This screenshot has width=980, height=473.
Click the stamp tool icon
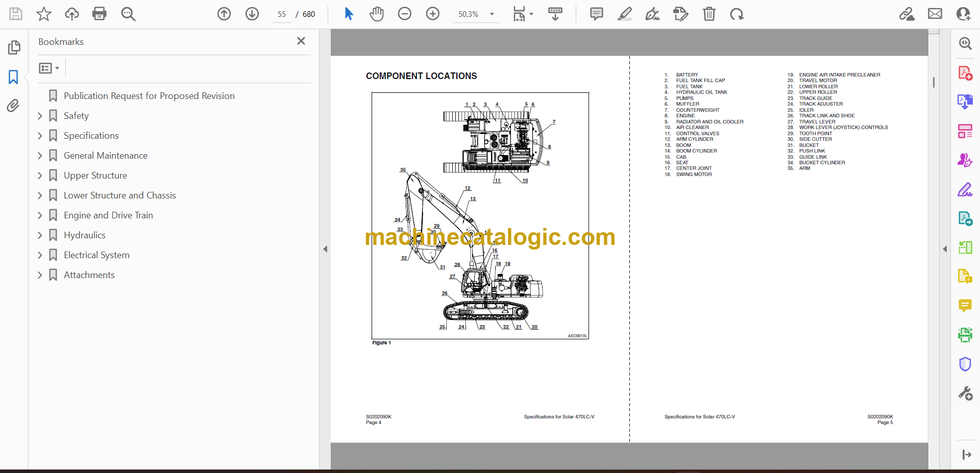pos(680,14)
